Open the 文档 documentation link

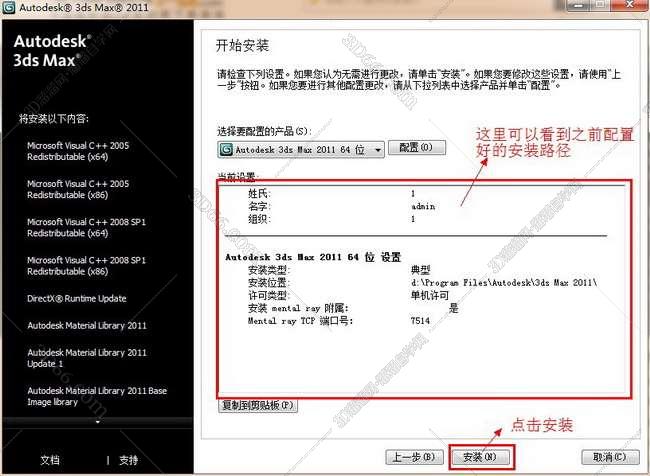50,460
